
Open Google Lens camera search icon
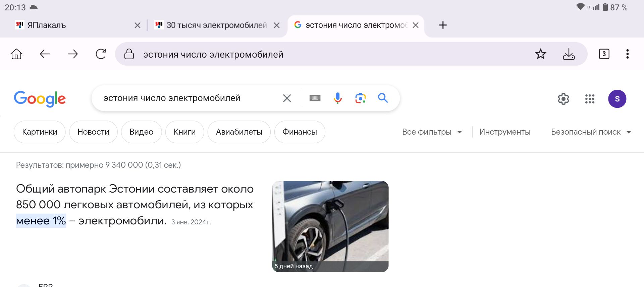[360, 98]
